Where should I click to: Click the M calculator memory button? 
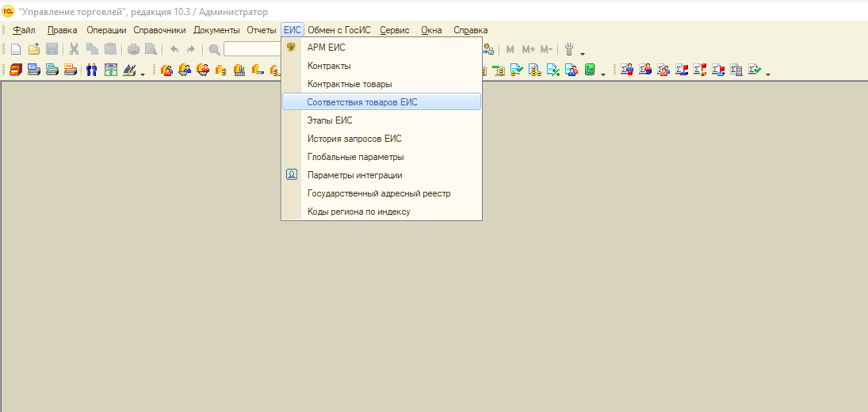[510, 49]
